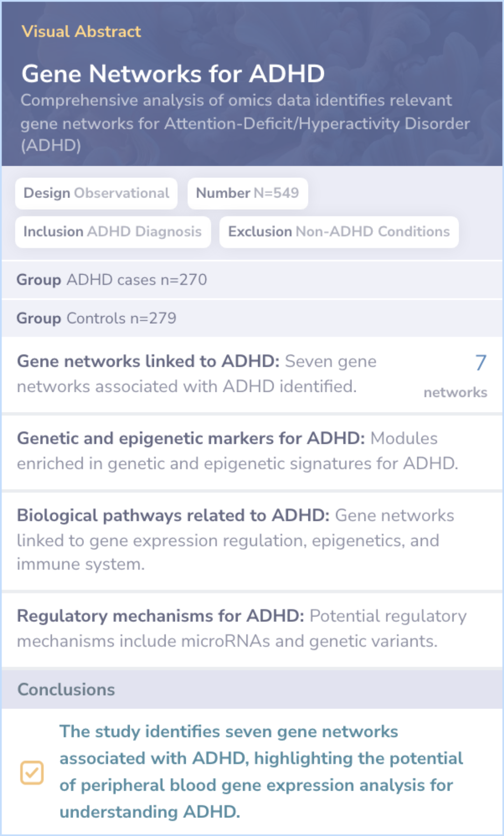504x836 pixels.
Task: Select the Gene Networks for ADHD title
Action: [173, 73]
